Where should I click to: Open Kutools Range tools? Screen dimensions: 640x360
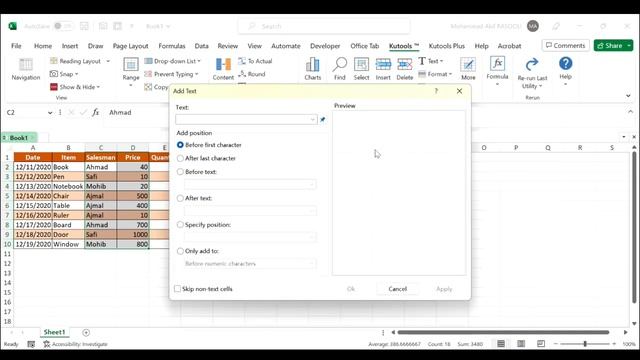[131, 72]
